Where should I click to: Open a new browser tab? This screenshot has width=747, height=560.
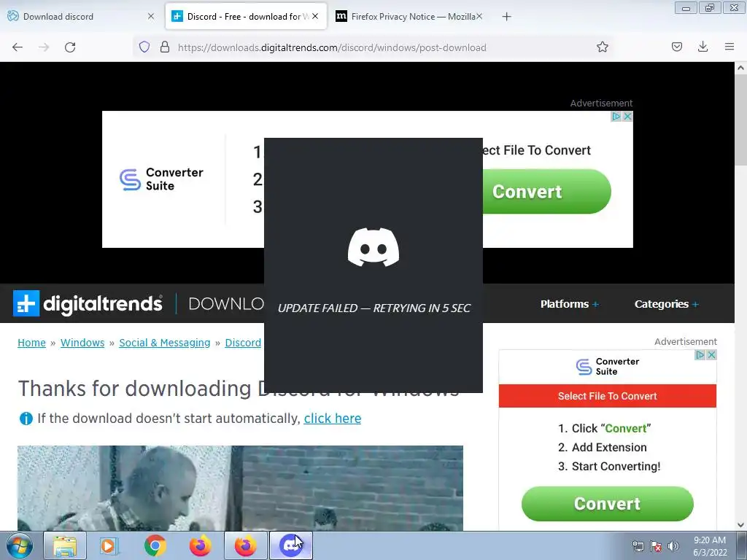pyautogui.click(x=506, y=17)
